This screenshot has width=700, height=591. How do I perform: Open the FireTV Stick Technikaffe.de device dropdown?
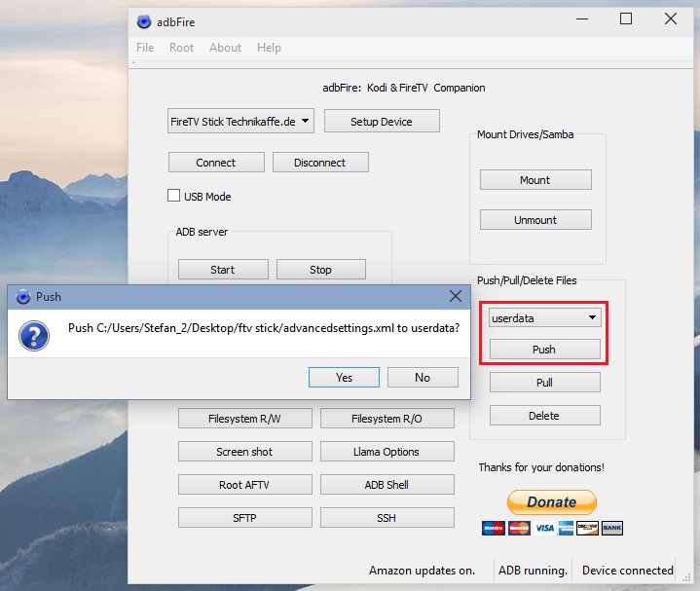[240, 121]
